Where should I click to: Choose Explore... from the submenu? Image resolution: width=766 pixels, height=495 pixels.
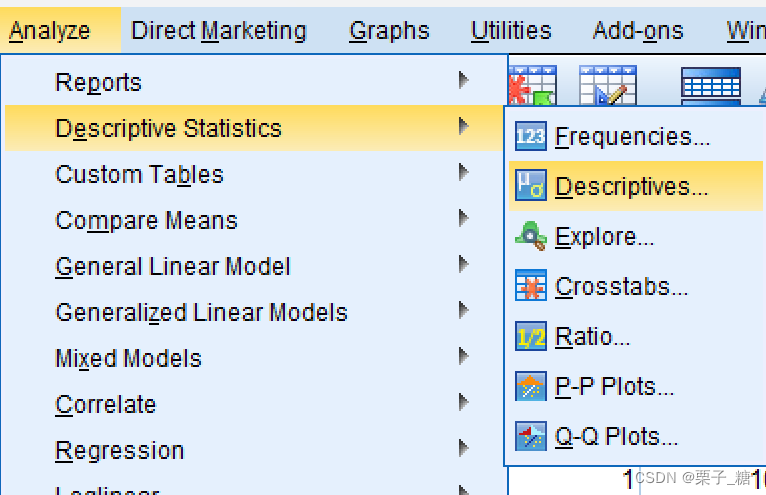[636, 237]
